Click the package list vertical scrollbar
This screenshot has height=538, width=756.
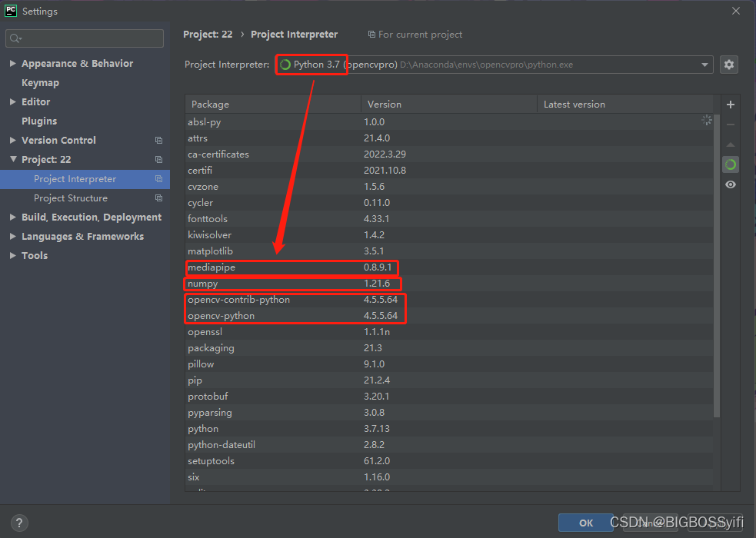[717, 265]
